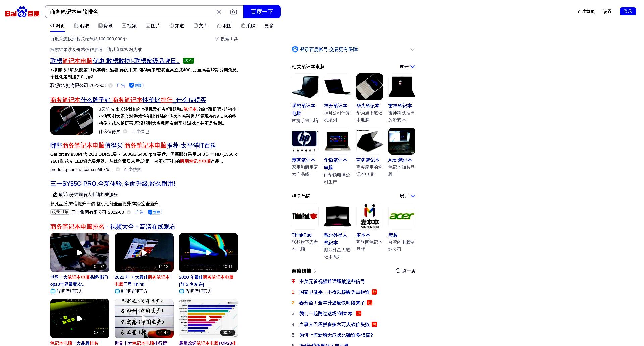Screen dimensions: 644x346
Task: Open the 更多 tab menu
Action: 269,26
